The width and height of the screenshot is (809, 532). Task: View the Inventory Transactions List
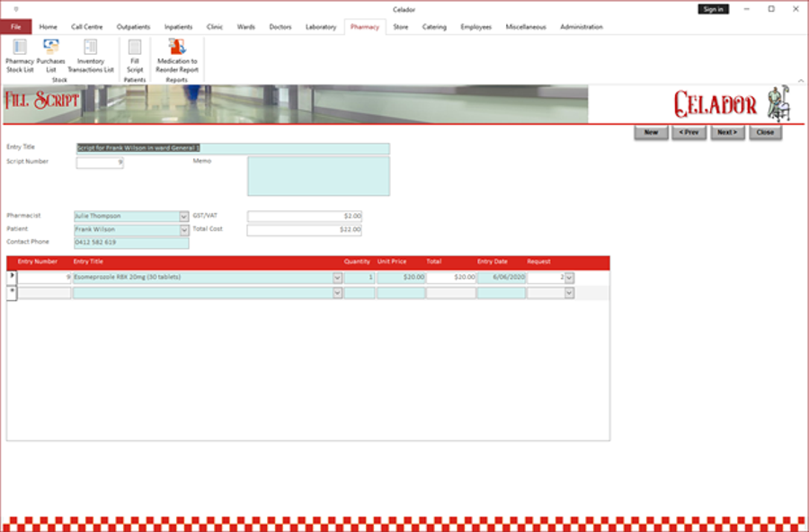[90, 56]
